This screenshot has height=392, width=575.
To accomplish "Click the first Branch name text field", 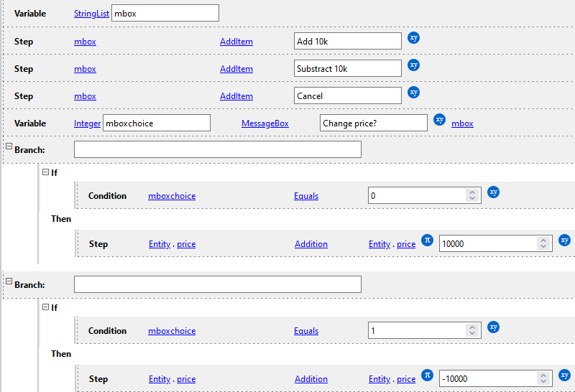I will [217, 149].
